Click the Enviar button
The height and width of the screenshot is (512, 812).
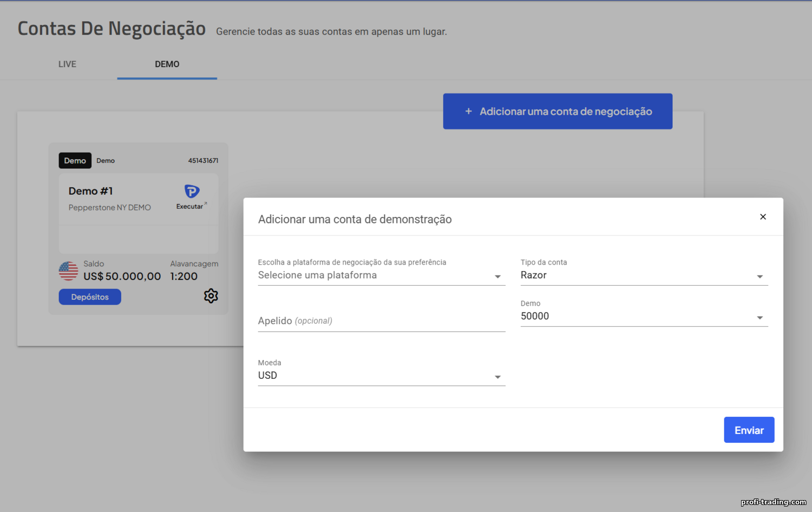(x=749, y=430)
